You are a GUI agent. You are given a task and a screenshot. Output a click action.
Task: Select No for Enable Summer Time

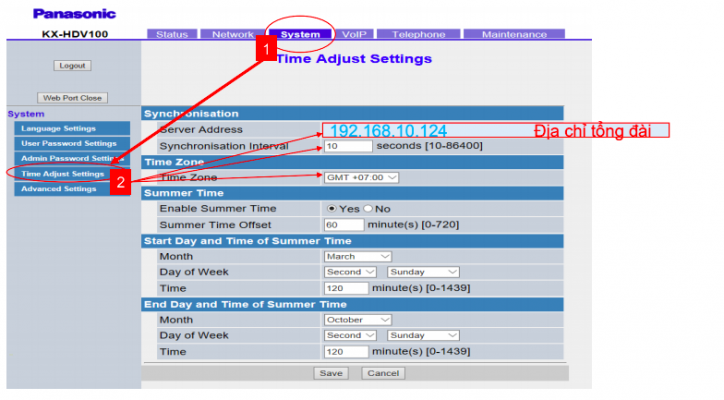368,209
